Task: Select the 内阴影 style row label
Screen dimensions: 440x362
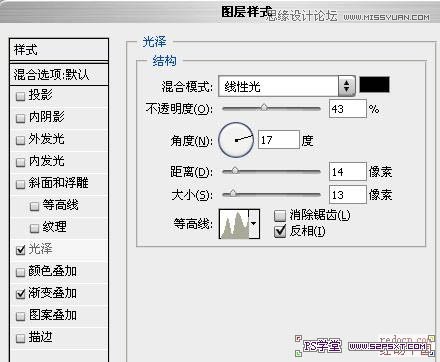Action: [46, 117]
